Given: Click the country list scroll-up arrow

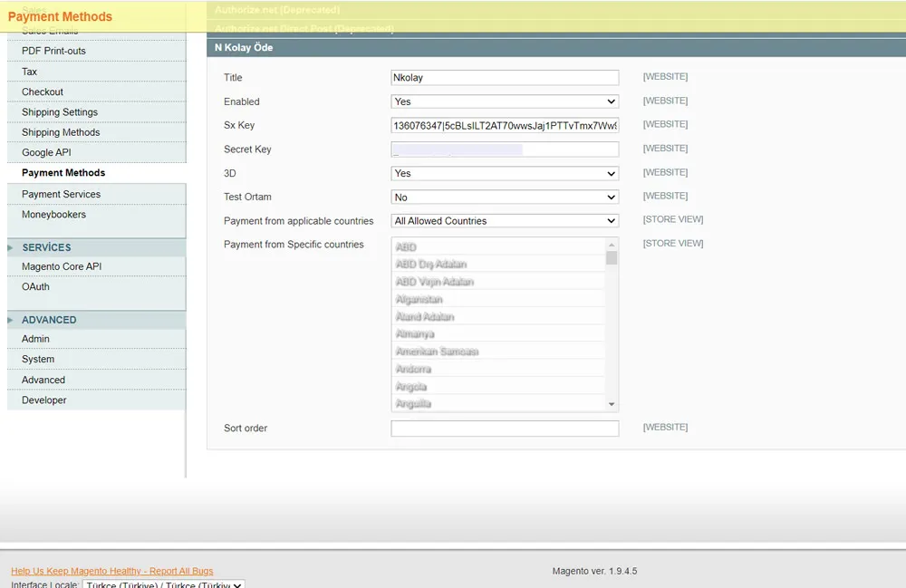Looking at the screenshot, I should tap(612, 245).
